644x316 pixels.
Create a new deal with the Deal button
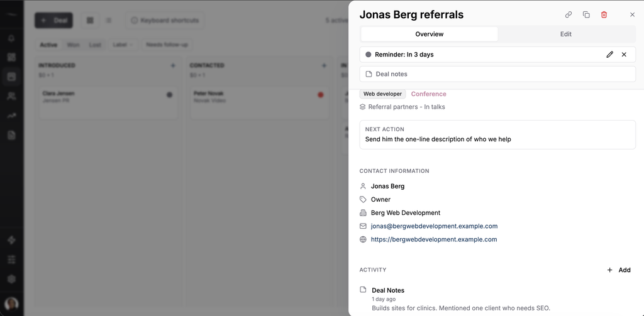tap(53, 20)
